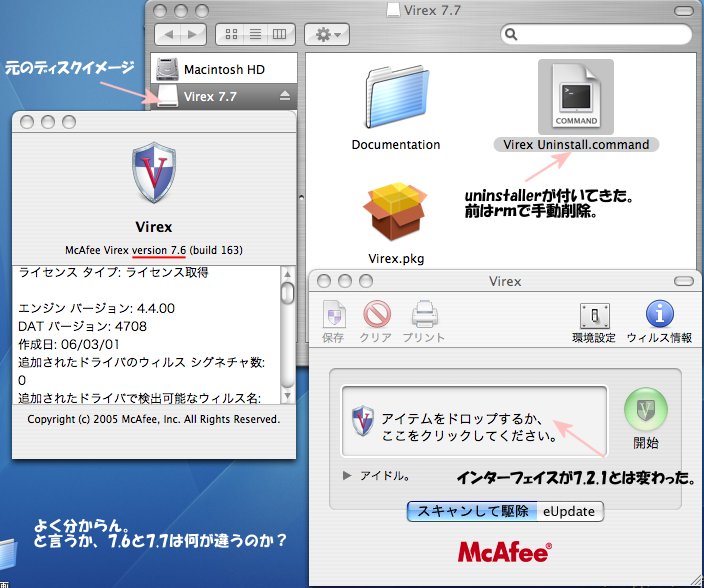This screenshot has width=704, height=588.
Task: Switch Finder to list view
Action: (255, 35)
